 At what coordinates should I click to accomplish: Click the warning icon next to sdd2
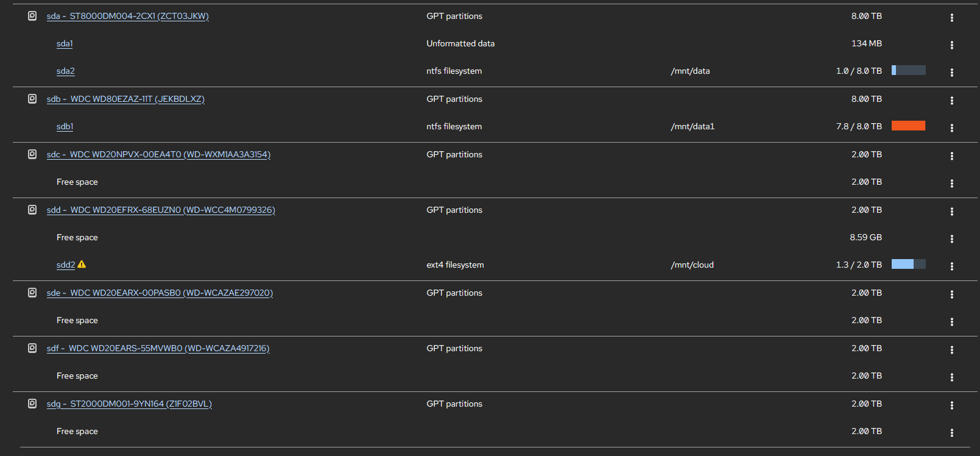[82, 265]
